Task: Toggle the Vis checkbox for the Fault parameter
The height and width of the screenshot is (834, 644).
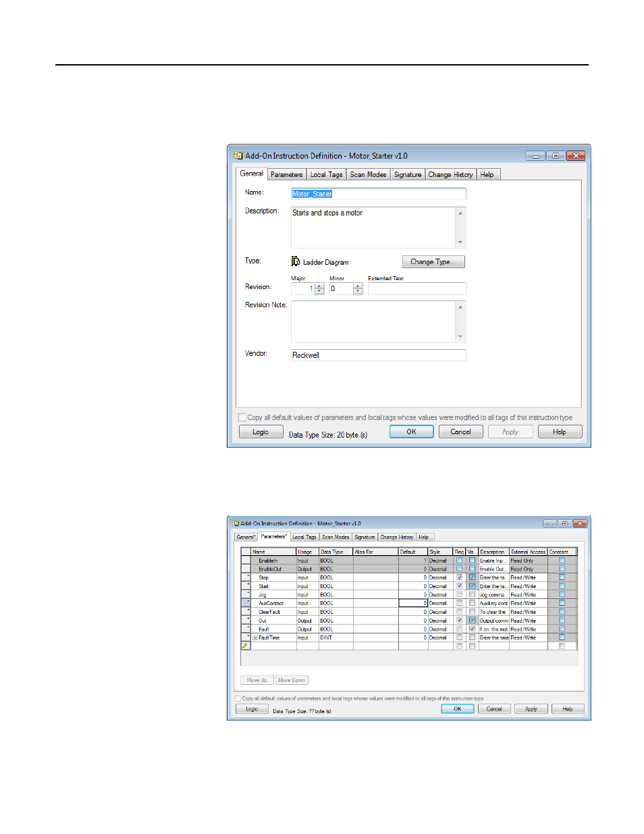Action: (472, 629)
